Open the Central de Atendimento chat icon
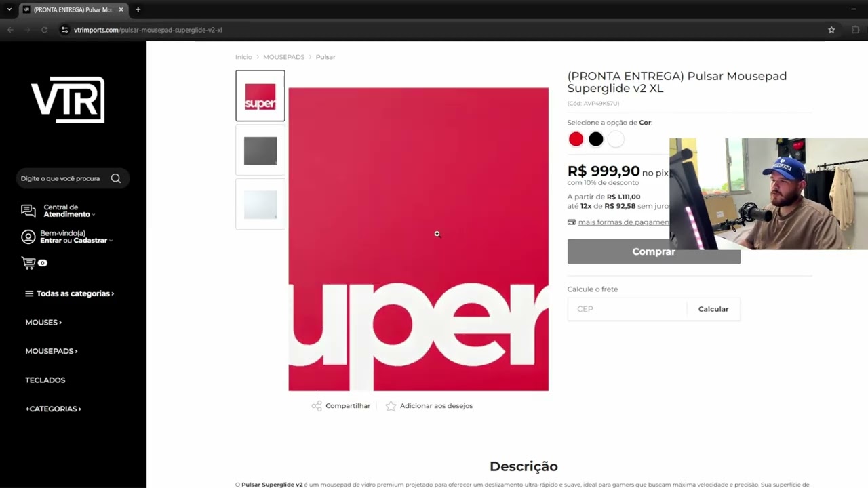Screen dimensions: 868x488 (28, 211)
